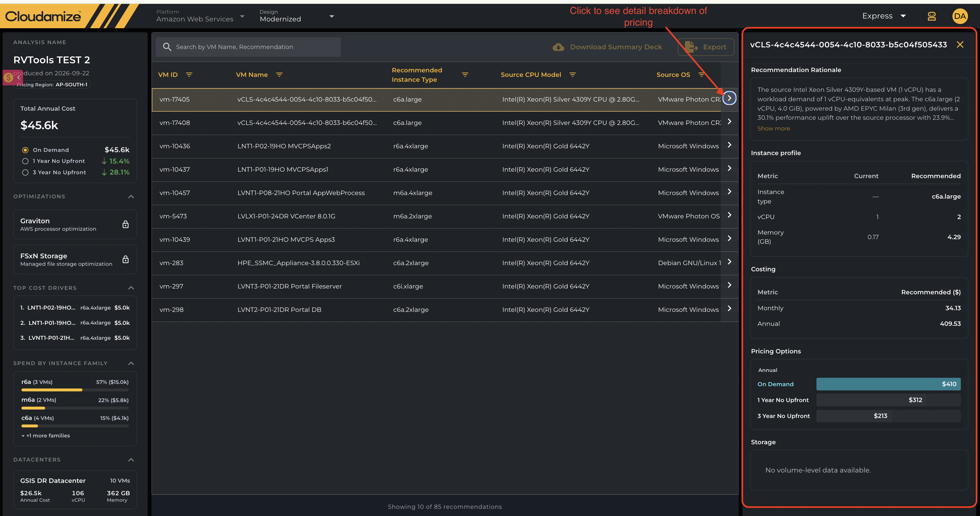The image size is (980, 516).
Task: Open the DA user avatar
Action: pos(960,16)
